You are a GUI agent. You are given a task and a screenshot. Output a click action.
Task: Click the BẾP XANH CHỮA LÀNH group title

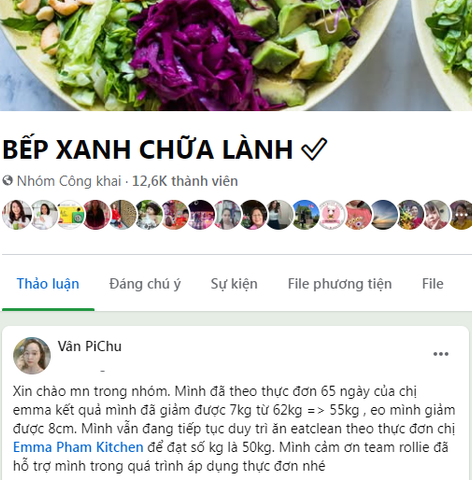148,149
